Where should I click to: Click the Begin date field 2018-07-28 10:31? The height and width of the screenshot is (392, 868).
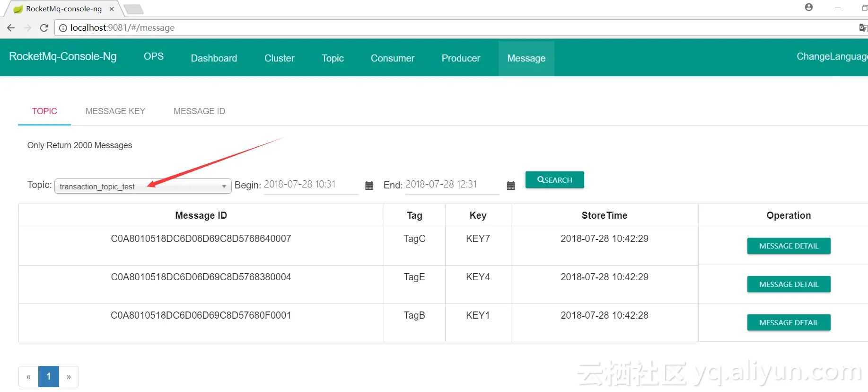[x=311, y=185]
